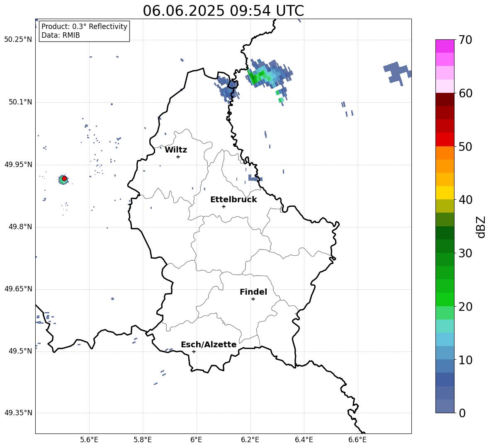Image resolution: width=491 pixels, height=448 pixels.
Task: Click the 6.6°E longitude label
Action: (x=357, y=440)
